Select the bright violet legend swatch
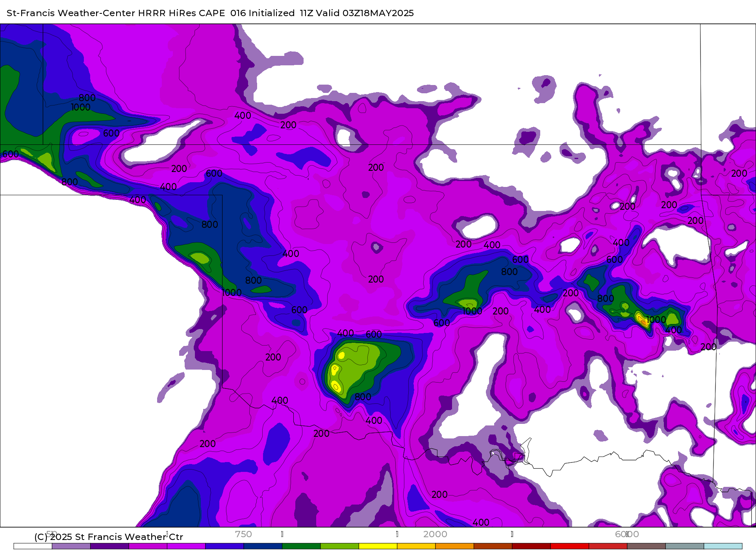756x551 pixels. tap(186, 546)
